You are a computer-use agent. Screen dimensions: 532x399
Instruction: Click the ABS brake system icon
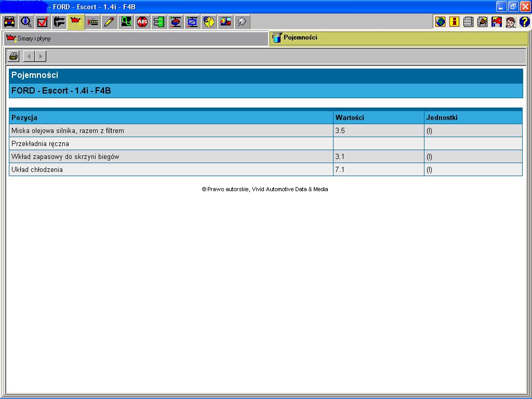coord(142,22)
